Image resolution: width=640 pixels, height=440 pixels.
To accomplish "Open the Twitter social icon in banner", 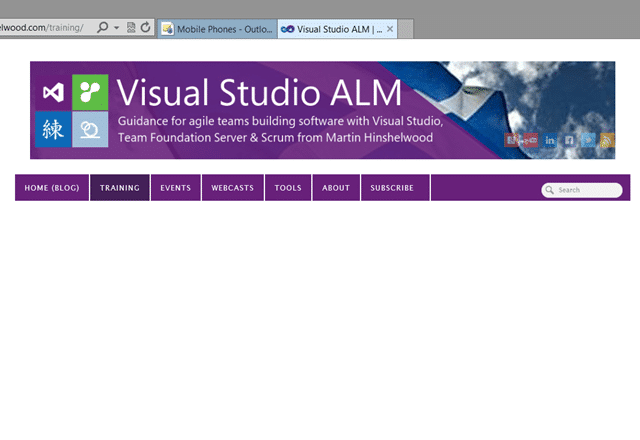I will pos(588,140).
